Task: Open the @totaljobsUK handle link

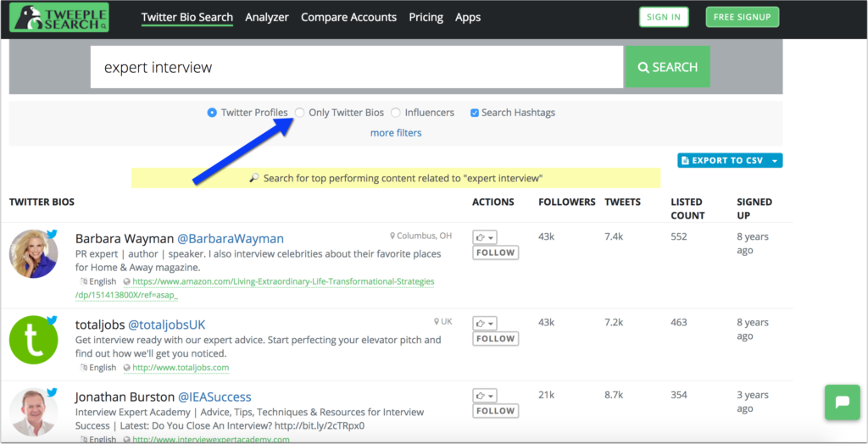Action: [167, 325]
